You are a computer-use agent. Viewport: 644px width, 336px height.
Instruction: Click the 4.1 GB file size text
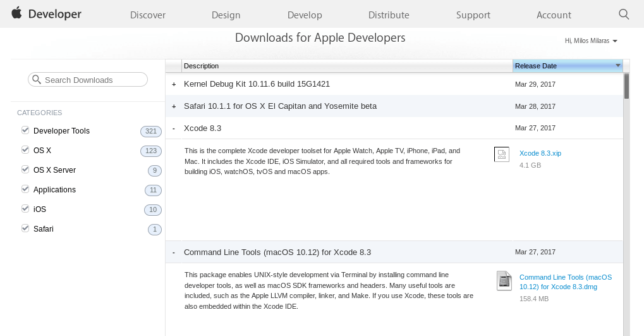pos(530,165)
